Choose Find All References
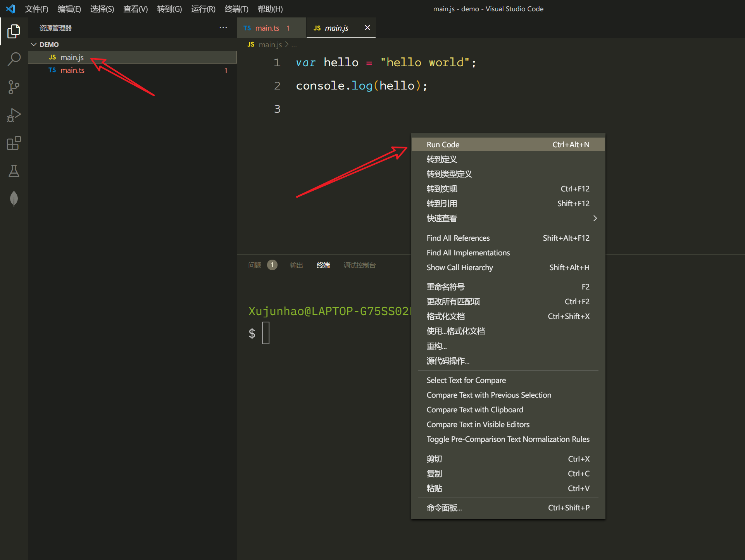 tap(508, 238)
